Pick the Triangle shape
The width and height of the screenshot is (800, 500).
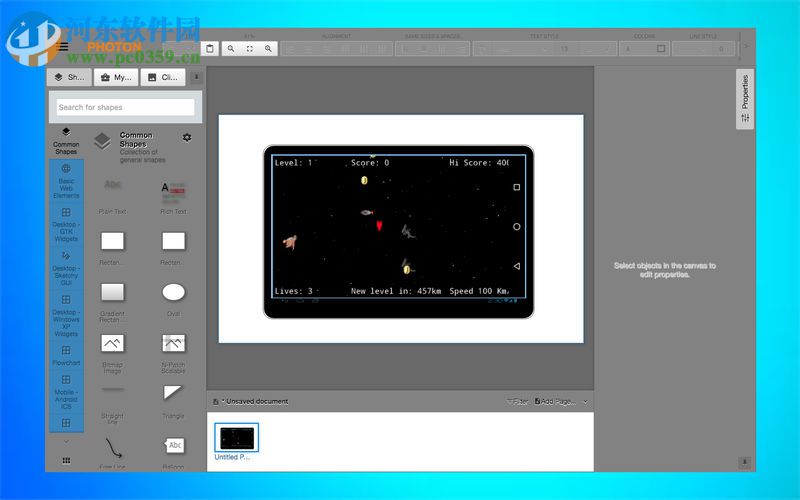(173, 401)
